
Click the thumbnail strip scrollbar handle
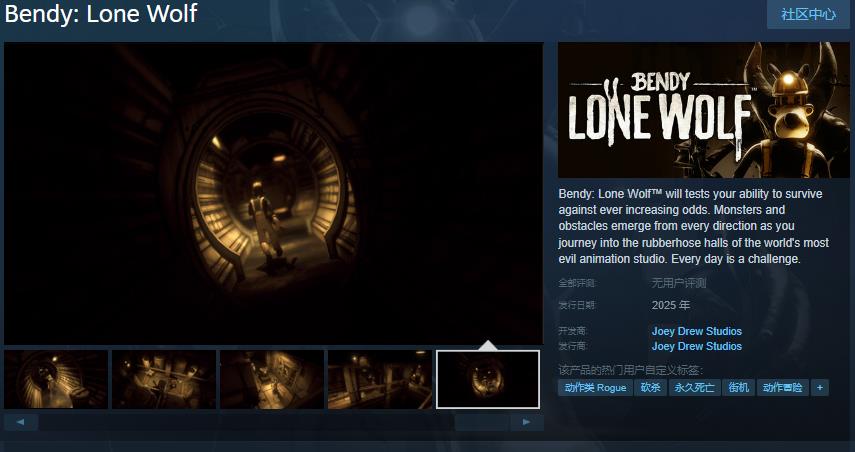482,422
